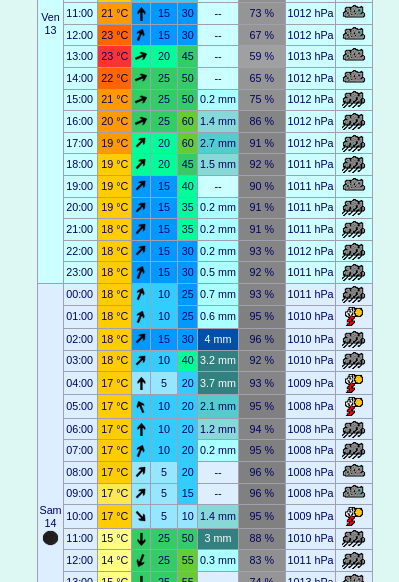399x582 pixels.
Task: Click the gust value 40 at 19:00
Action: pos(187,186)
